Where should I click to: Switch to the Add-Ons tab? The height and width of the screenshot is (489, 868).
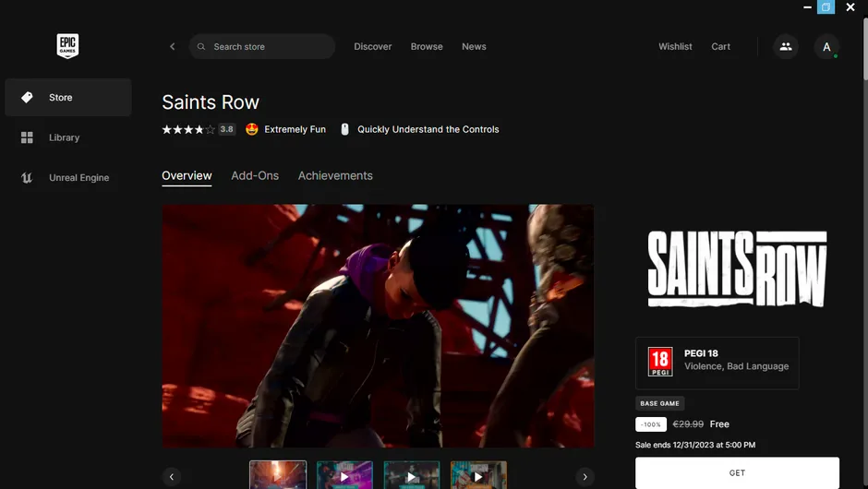255,176
